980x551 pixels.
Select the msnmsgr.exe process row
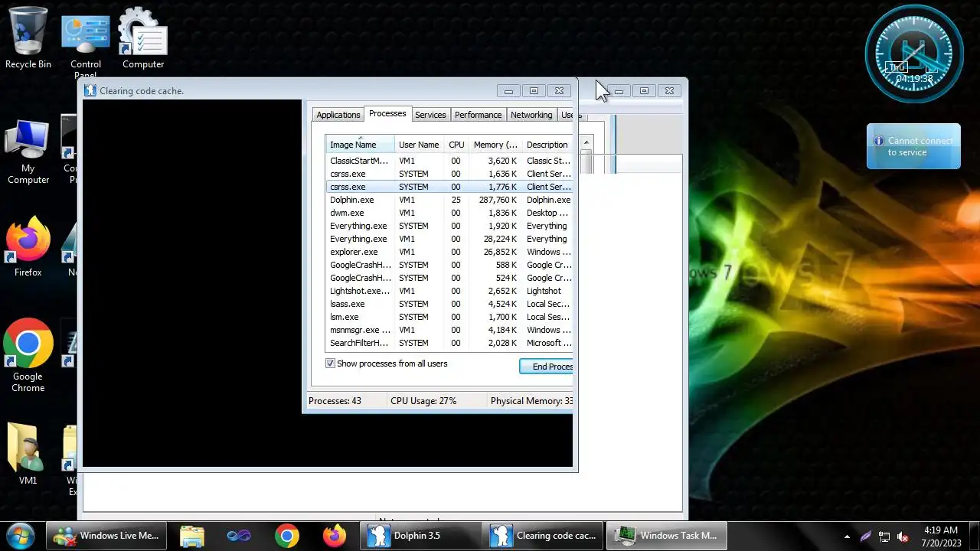[x=449, y=330]
